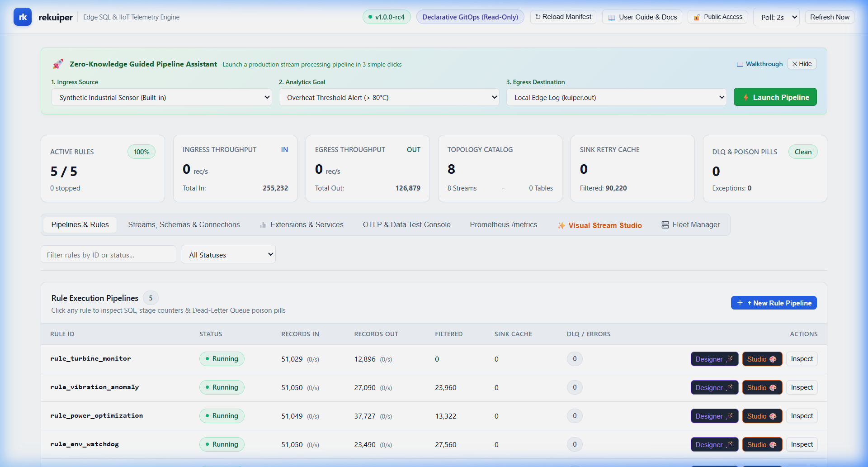The width and height of the screenshot is (868, 467).
Task: Open Studio for rule_power_optimization
Action: click(762, 416)
